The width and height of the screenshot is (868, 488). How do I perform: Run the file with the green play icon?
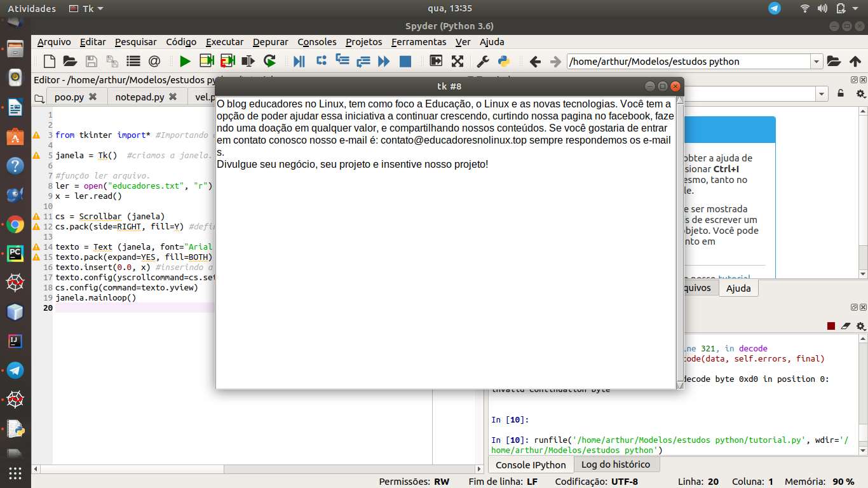point(185,62)
